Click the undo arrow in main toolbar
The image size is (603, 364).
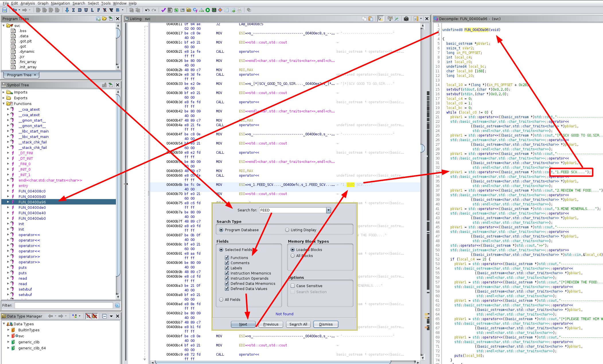[147, 10]
